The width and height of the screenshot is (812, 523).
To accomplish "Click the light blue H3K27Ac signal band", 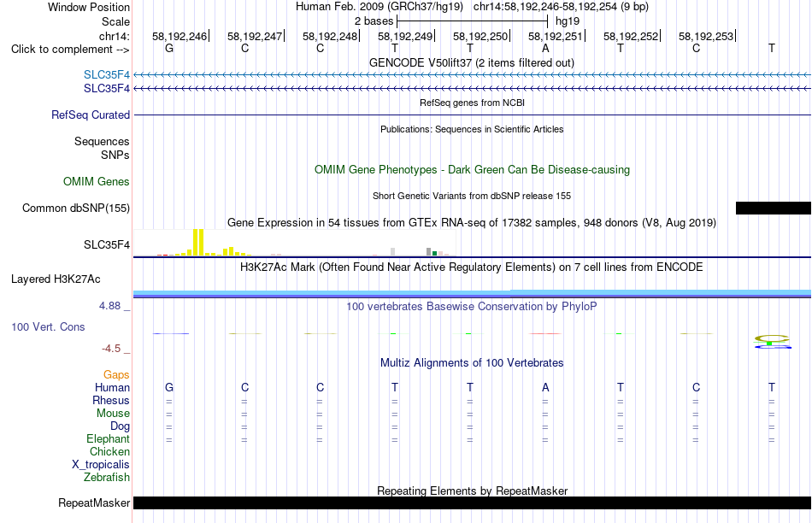I will (x=473, y=293).
